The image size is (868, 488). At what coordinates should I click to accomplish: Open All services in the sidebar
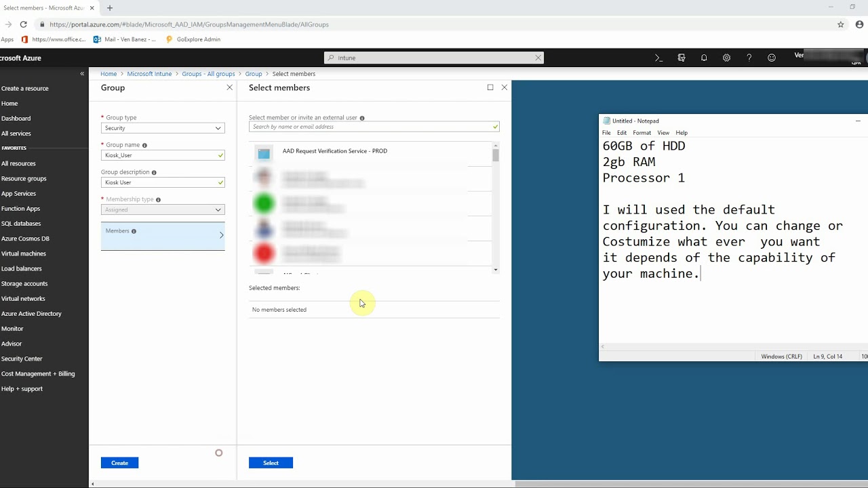[x=16, y=134]
